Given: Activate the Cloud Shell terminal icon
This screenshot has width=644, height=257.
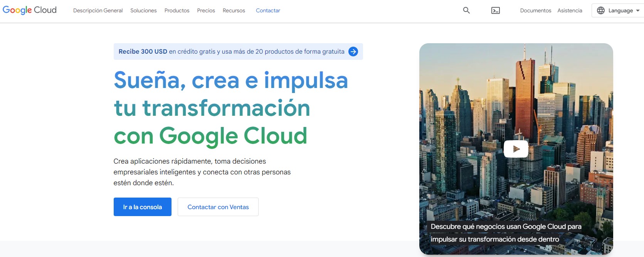Looking at the screenshot, I should (496, 10).
